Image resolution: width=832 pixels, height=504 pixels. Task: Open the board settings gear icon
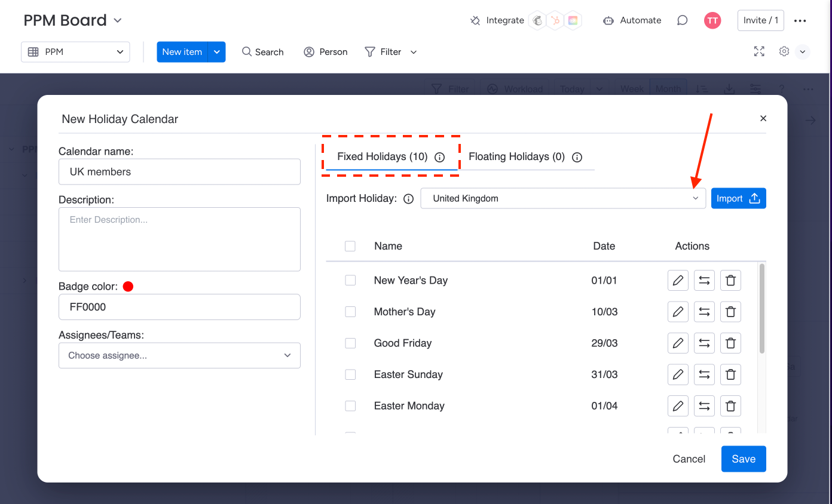coord(784,51)
